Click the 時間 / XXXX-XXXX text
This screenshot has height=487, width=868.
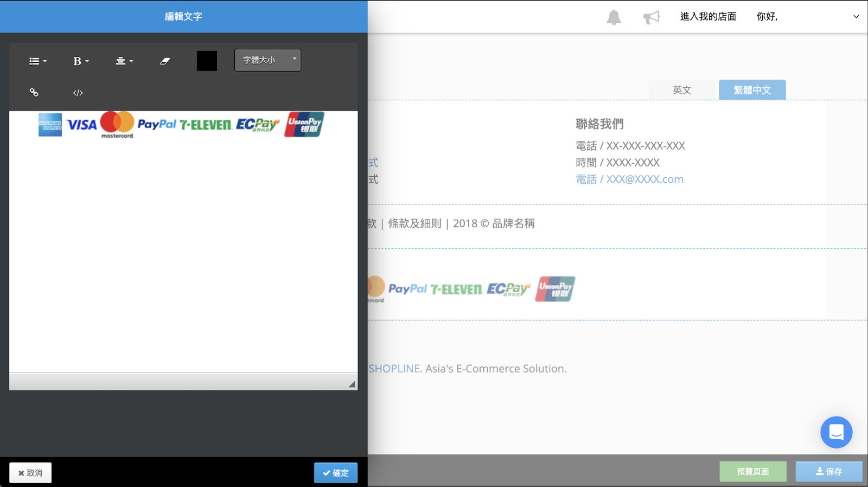pos(617,163)
